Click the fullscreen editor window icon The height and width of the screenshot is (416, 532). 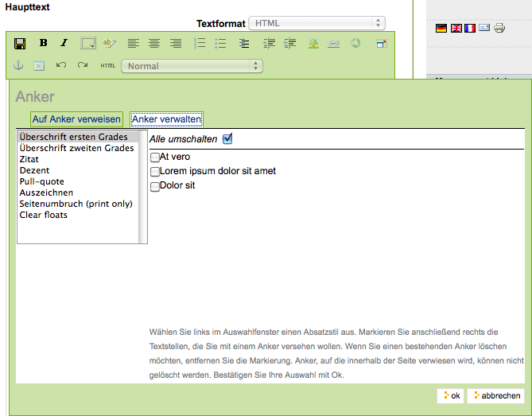click(x=382, y=43)
